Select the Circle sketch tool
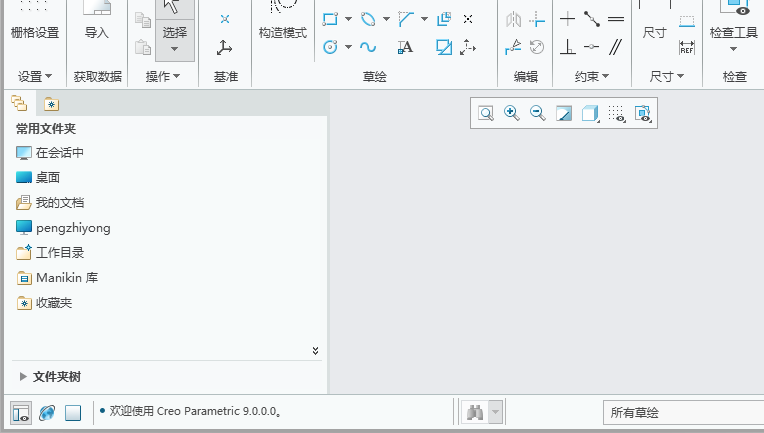 pyautogui.click(x=330, y=47)
